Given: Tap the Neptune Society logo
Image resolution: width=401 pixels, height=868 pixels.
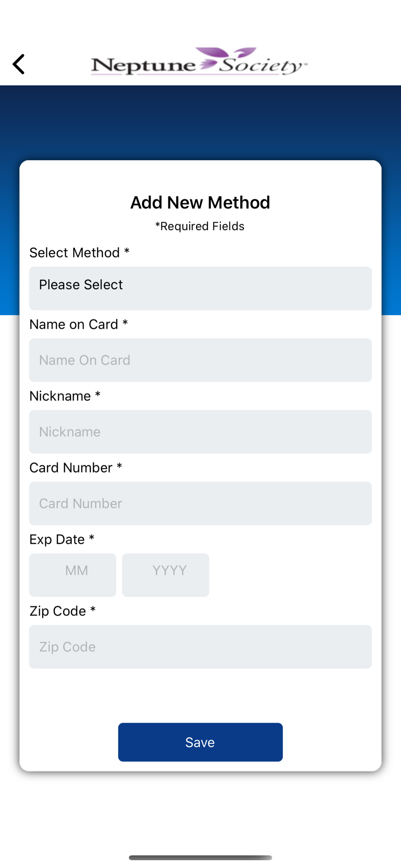Looking at the screenshot, I should click(199, 62).
